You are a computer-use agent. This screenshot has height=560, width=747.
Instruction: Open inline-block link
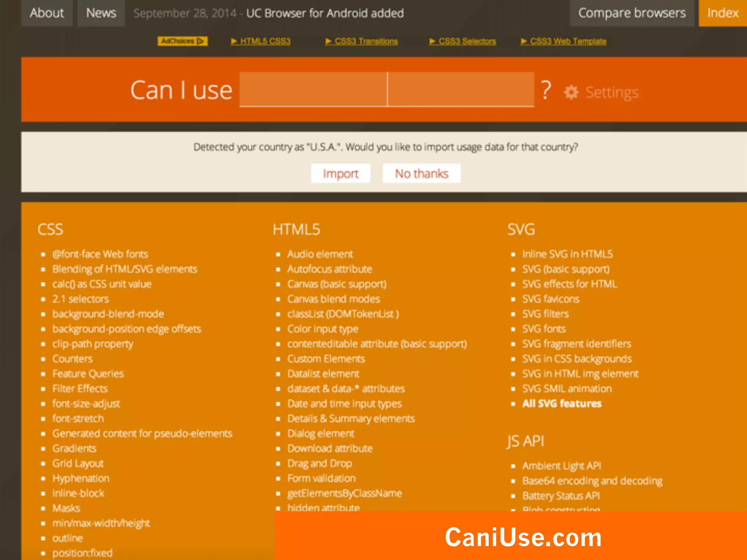pos(78,493)
